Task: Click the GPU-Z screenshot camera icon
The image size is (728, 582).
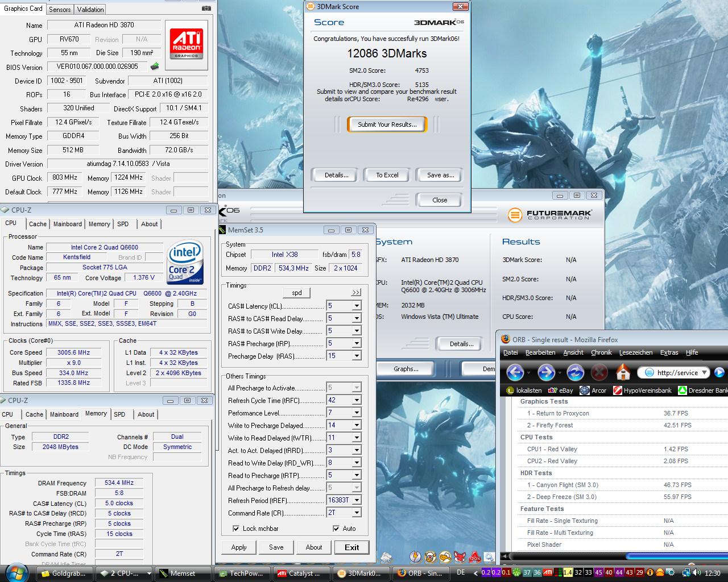Action: tap(206, 9)
